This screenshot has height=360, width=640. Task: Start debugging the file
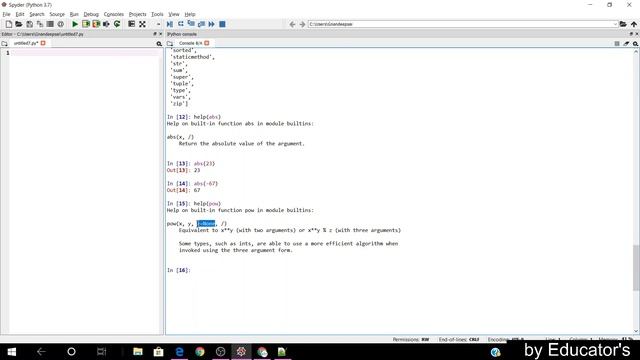[x=170, y=24]
